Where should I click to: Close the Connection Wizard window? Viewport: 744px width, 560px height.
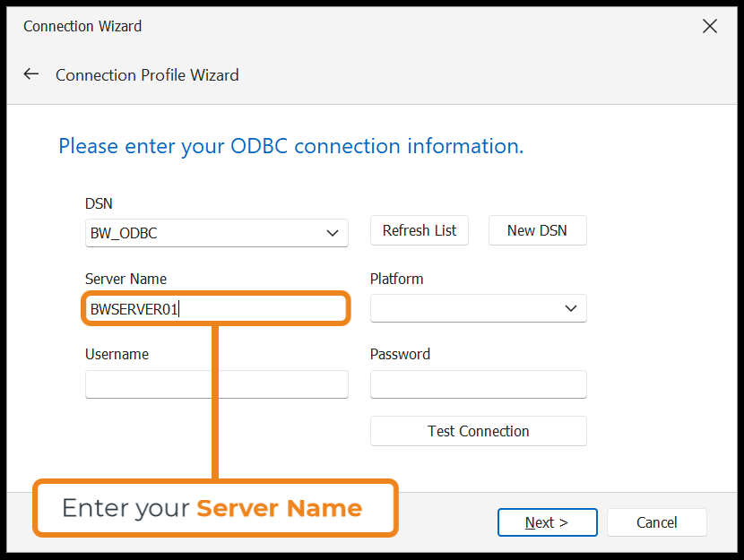(x=710, y=26)
